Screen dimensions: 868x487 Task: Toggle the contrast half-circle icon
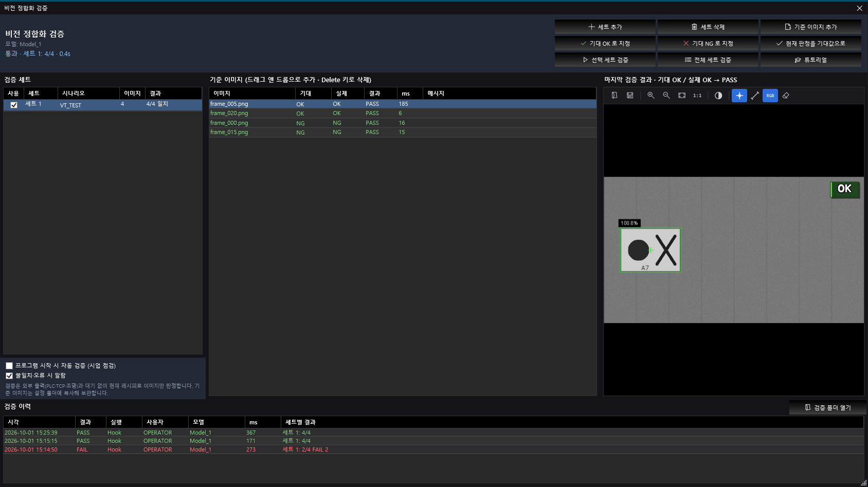point(718,96)
